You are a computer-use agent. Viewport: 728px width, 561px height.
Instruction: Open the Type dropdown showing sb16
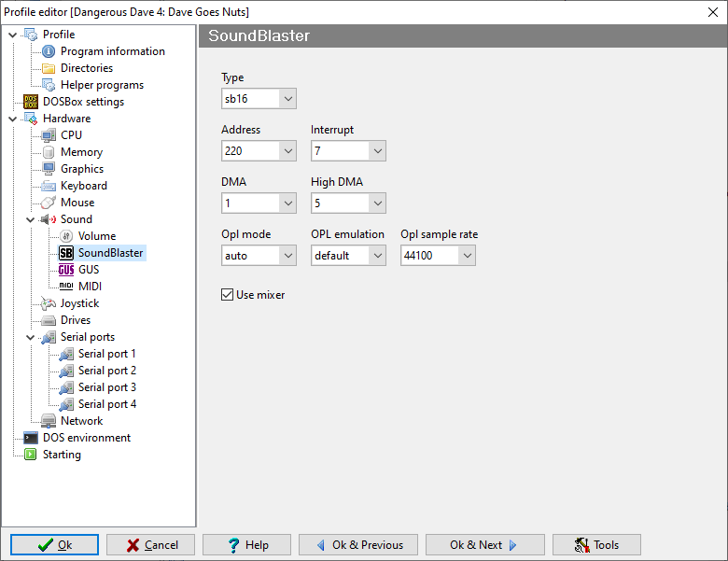[x=259, y=99]
